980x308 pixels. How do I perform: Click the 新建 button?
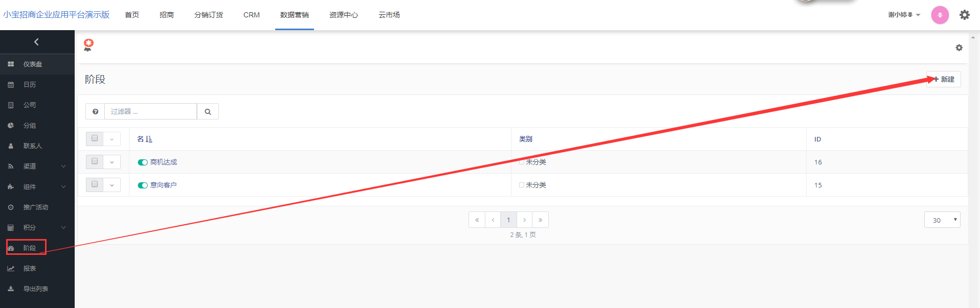click(x=944, y=79)
